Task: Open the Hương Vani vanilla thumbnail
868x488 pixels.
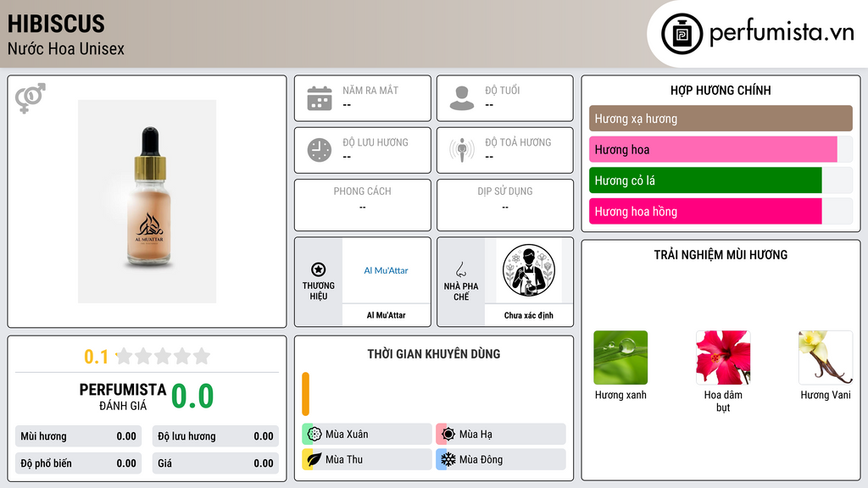Action: 826,358
